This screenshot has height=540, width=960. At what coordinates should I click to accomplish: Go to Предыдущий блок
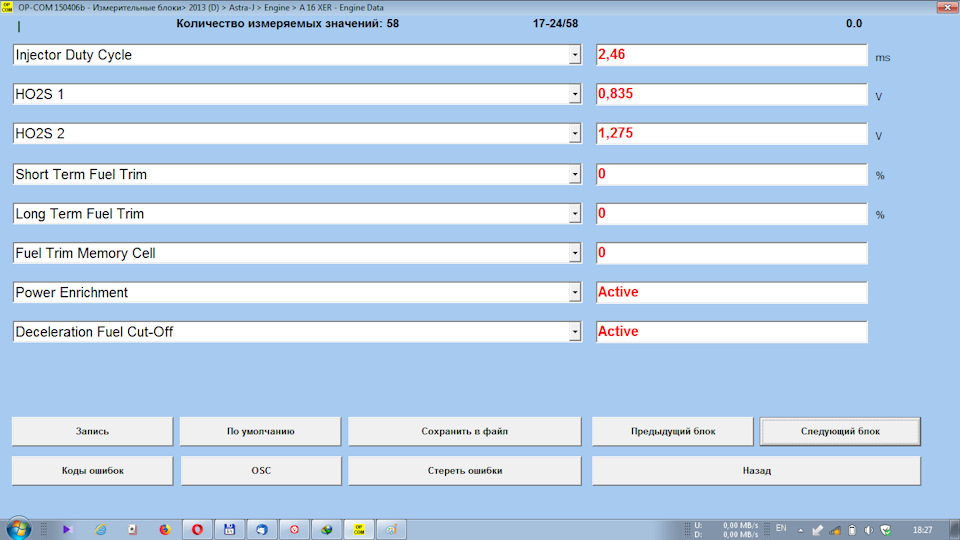[x=673, y=431]
